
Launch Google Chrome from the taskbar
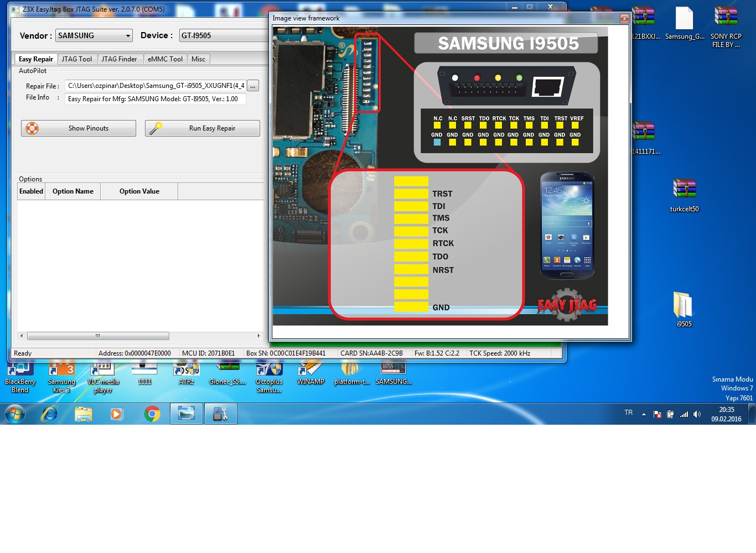[152, 414]
